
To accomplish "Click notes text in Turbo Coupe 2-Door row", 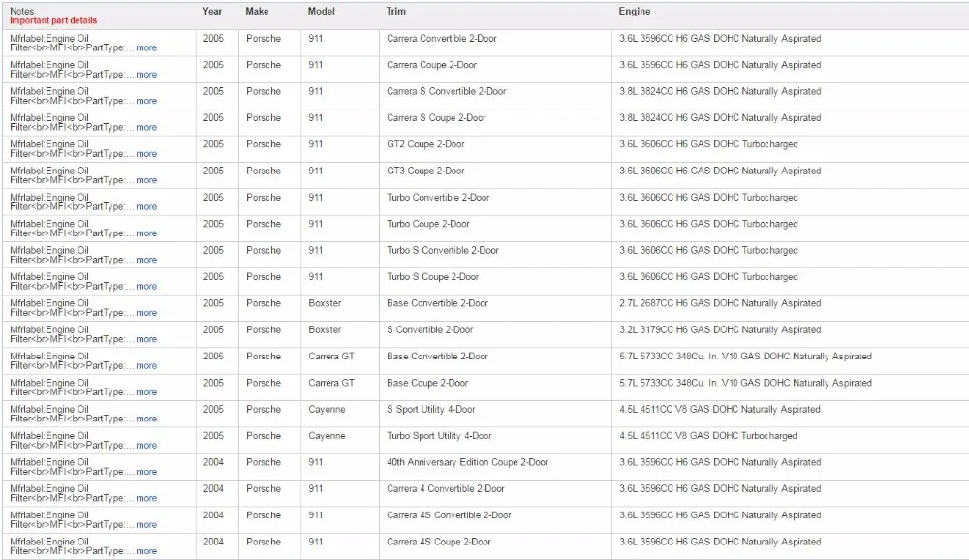I will 72,229.
